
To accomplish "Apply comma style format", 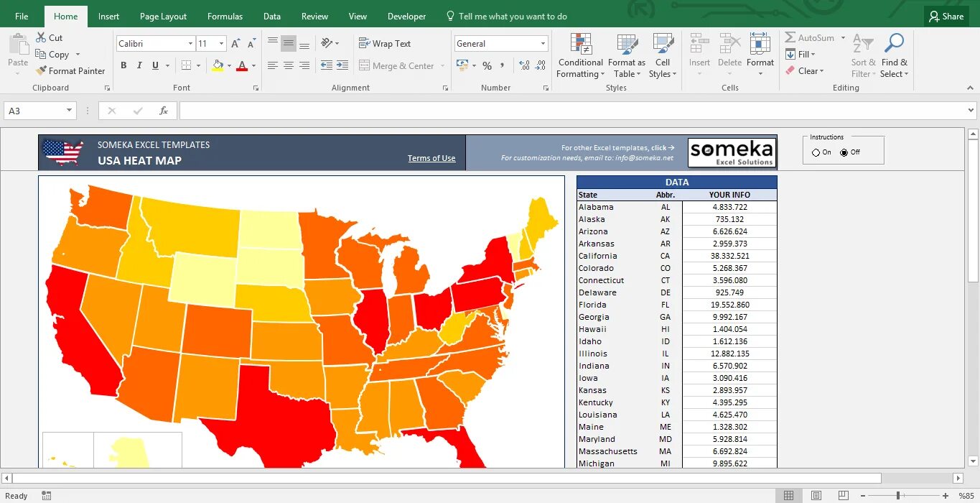I will [x=503, y=65].
